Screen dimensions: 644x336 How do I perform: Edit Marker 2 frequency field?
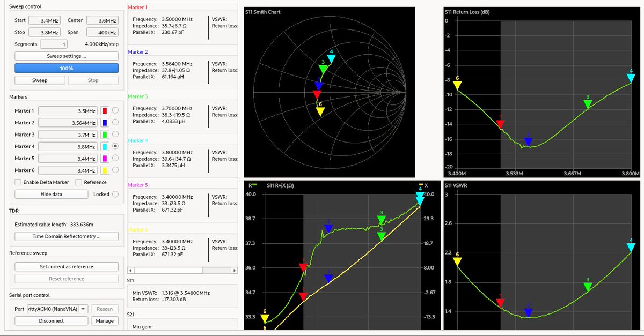tap(68, 123)
